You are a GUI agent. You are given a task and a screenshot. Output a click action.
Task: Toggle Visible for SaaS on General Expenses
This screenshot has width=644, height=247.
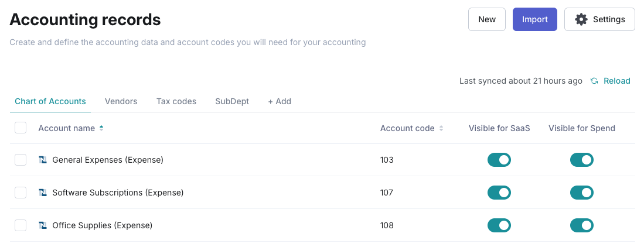coord(499,160)
